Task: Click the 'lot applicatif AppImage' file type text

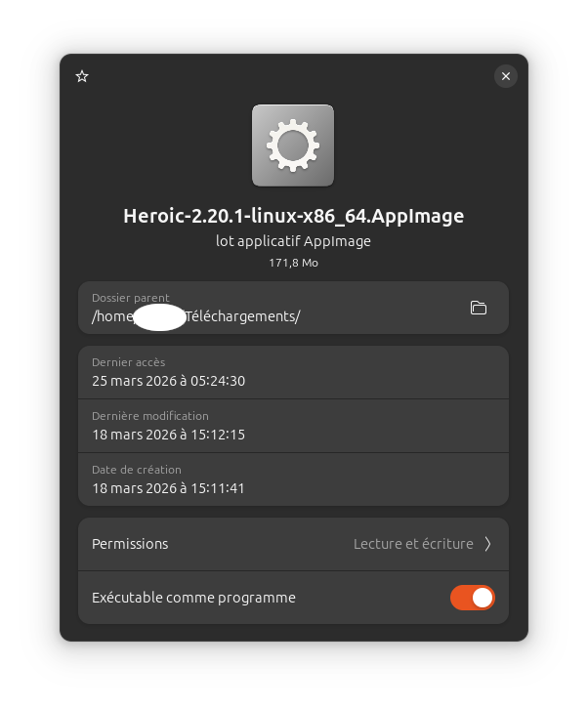Action: 293,241
